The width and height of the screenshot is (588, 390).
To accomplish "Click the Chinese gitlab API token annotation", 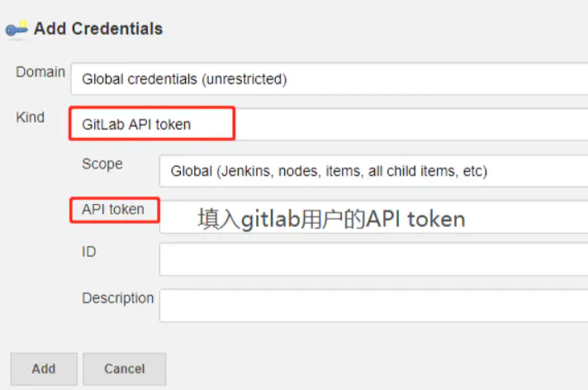I will click(x=331, y=219).
